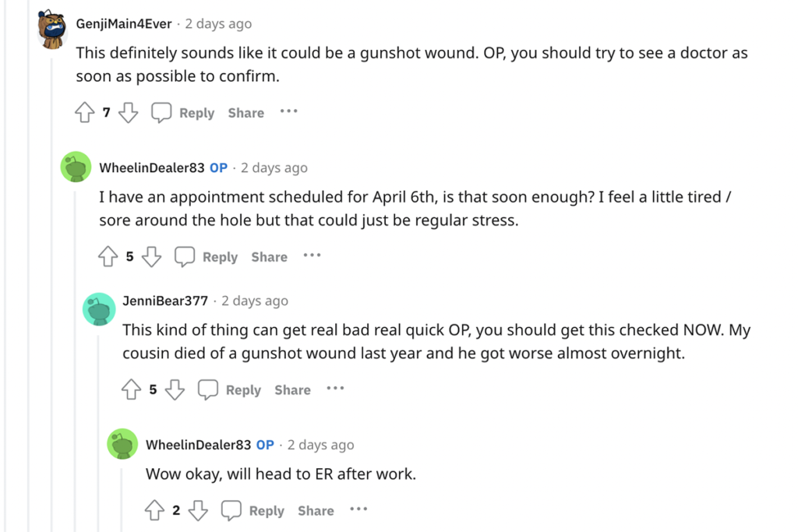Upvote JenniBear377's comment
798x532 pixels.
[131, 389]
